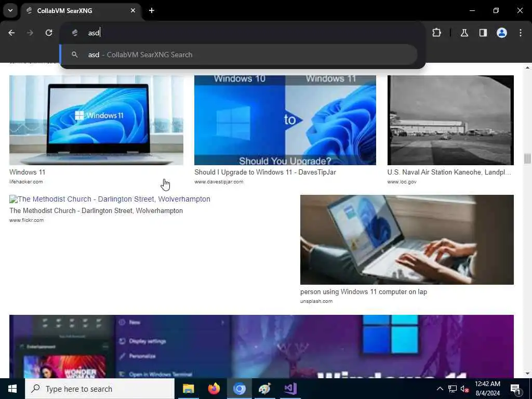
Task: Open the Chrome Labs flask icon
Action: click(x=464, y=33)
